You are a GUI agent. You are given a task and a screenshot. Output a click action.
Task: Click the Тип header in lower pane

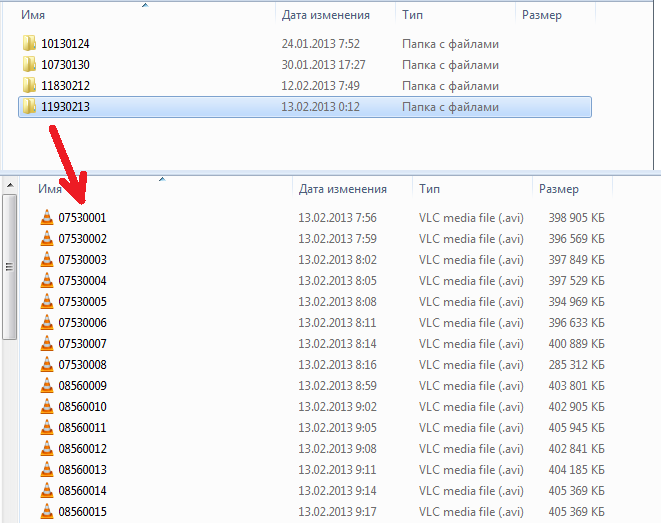pos(430,188)
